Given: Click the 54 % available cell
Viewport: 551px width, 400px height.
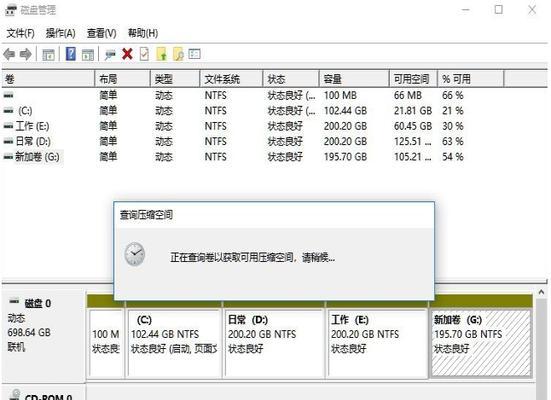Looking at the screenshot, I should 453,157.
